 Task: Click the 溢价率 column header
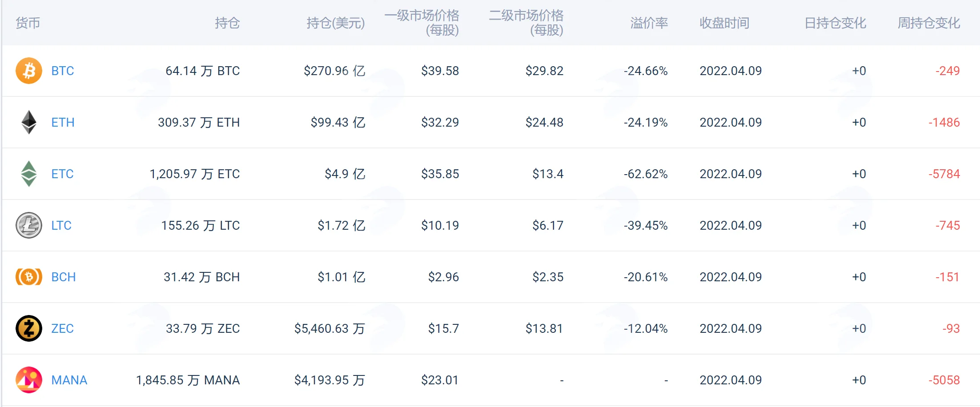coord(649,23)
